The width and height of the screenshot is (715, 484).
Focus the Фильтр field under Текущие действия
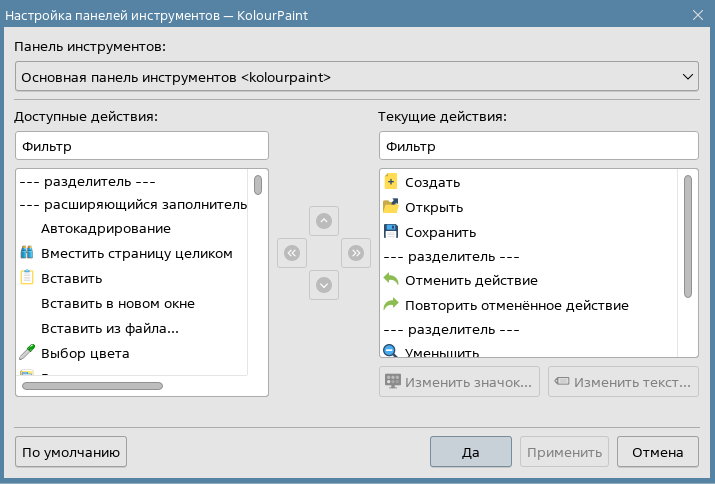pyautogui.click(x=539, y=146)
